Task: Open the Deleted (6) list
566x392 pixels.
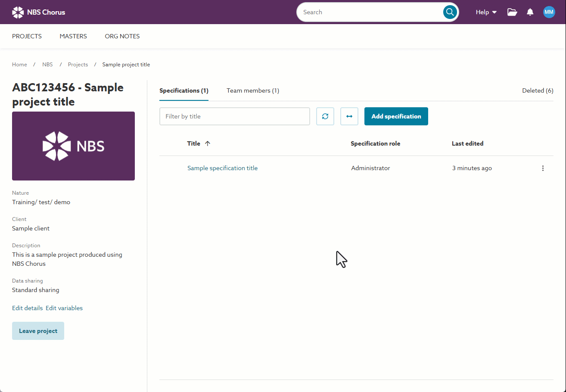Action: coord(538,90)
